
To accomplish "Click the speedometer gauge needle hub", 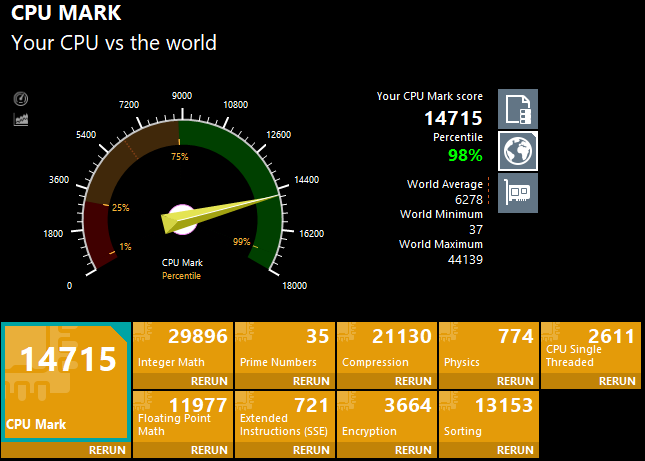I will point(182,219).
